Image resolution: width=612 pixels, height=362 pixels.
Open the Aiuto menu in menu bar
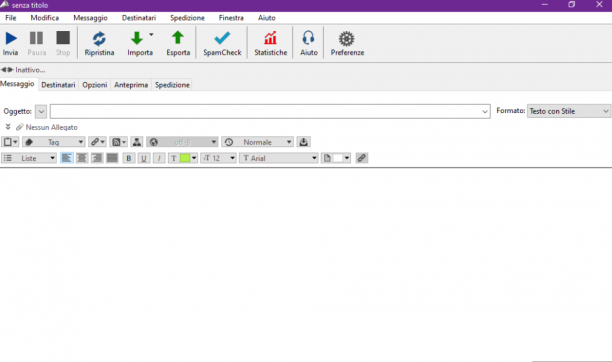267,18
